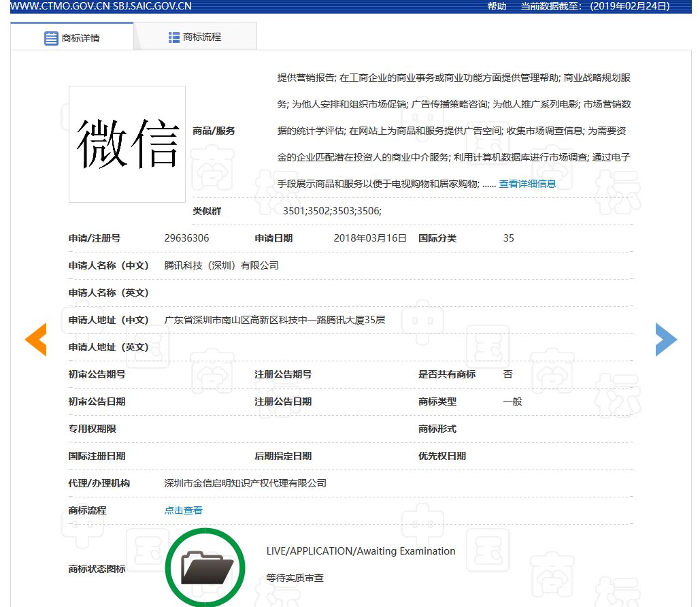Viewport: 700px width, 607px height.
Task: Click the 商标形式 label
Action: (x=437, y=429)
